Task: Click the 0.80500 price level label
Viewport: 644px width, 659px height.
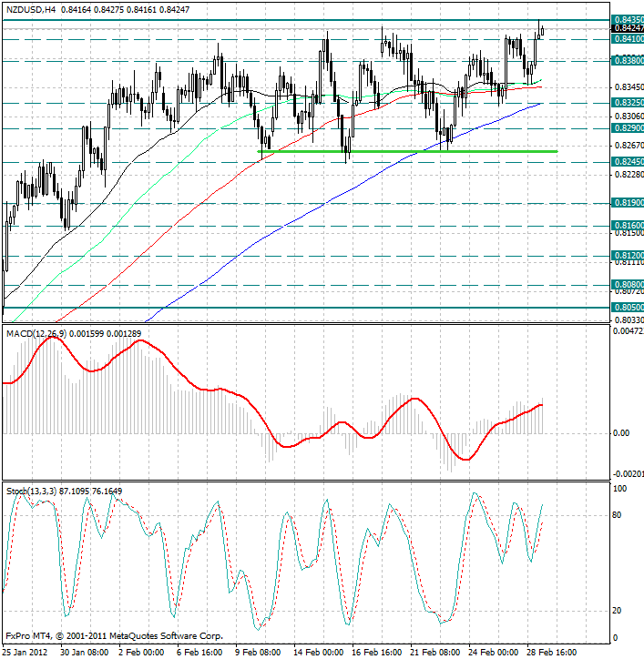Action: click(628, 308)
